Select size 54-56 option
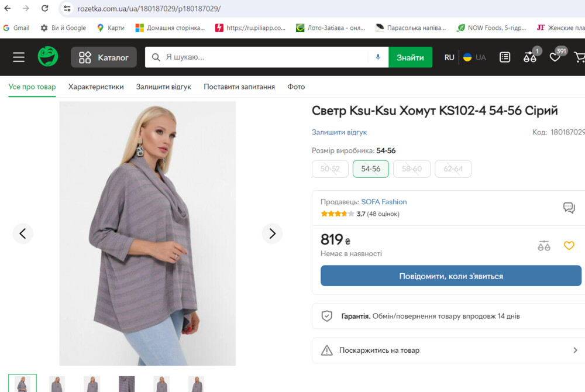Image resolution: width=585 pixels, height=392 pixels. (x=371, y=169)
